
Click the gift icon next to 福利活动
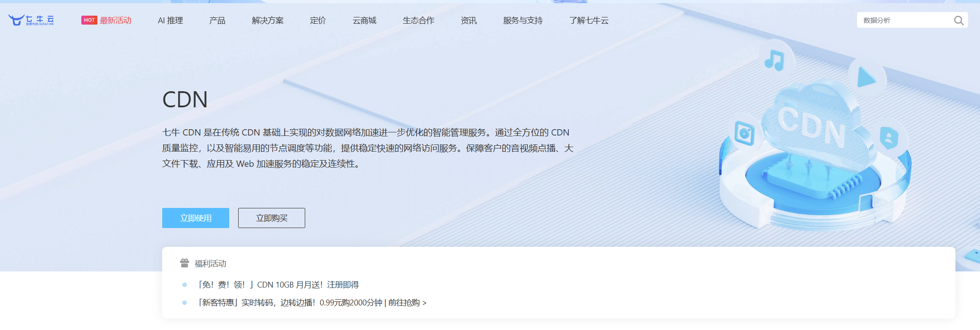tap(184, 263)
